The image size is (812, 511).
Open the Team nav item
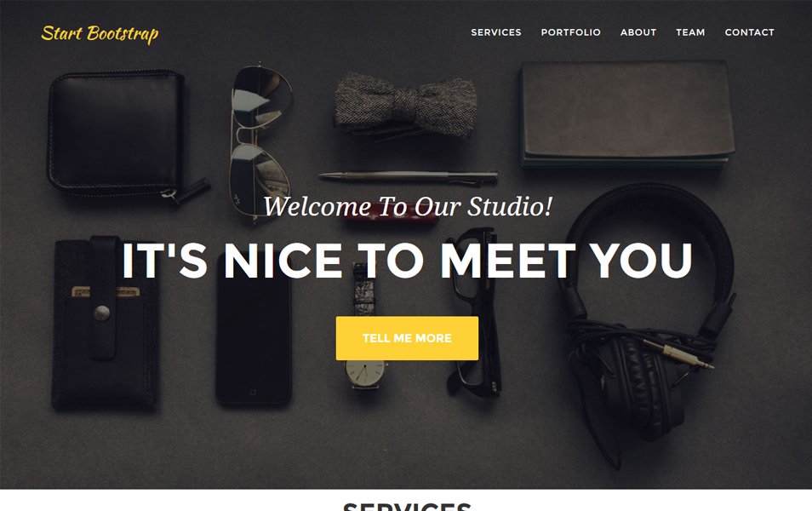tap(690, 32)
